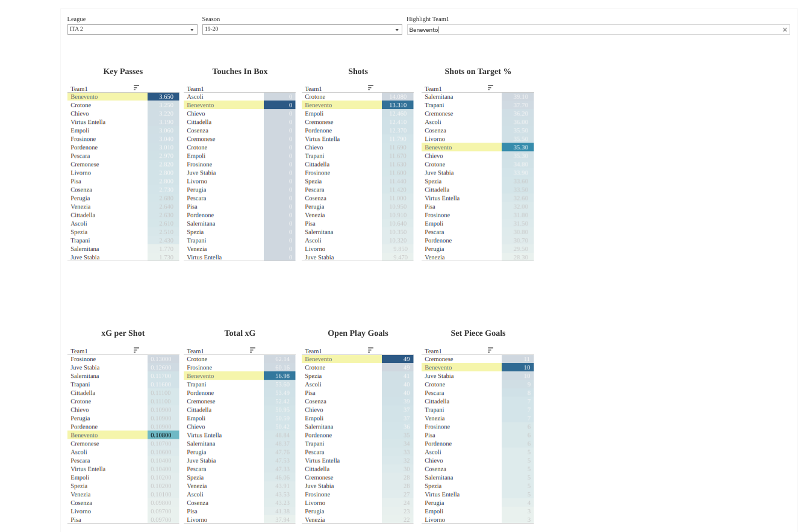Select Salernitana in Shots on Target % table
Viewport: 801px width, 532px height.
tap(439, 97)
